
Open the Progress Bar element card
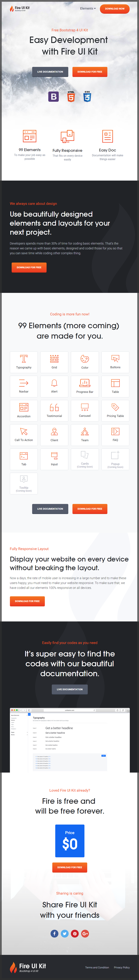pos(85,386)
